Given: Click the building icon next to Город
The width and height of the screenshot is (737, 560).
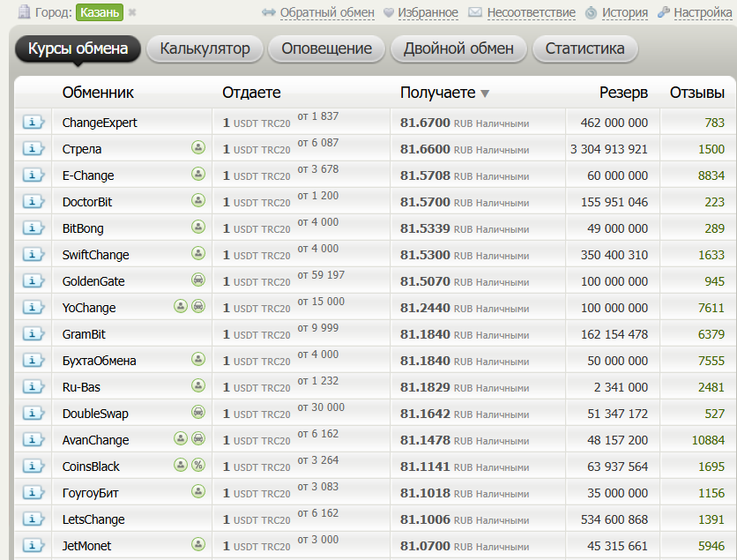Looking at the screenshot, I should [x=24, y=11].
